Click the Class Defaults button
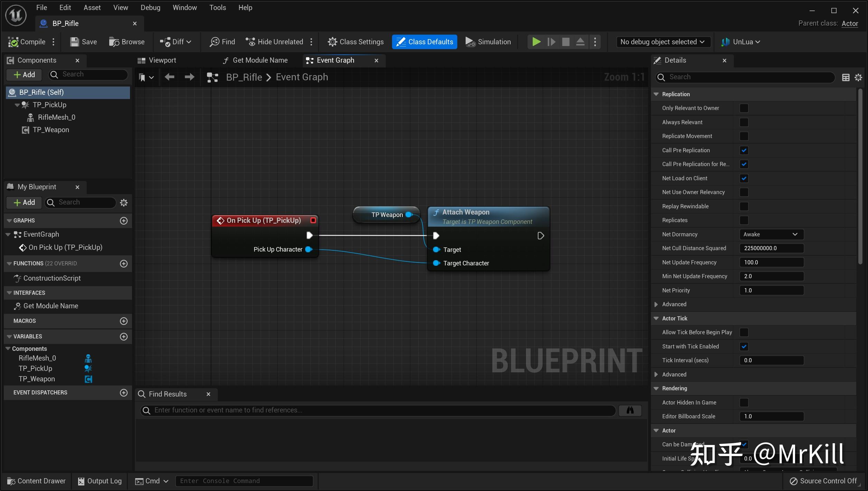This screenshot has width=868, height=491. [x=424, y=42]
